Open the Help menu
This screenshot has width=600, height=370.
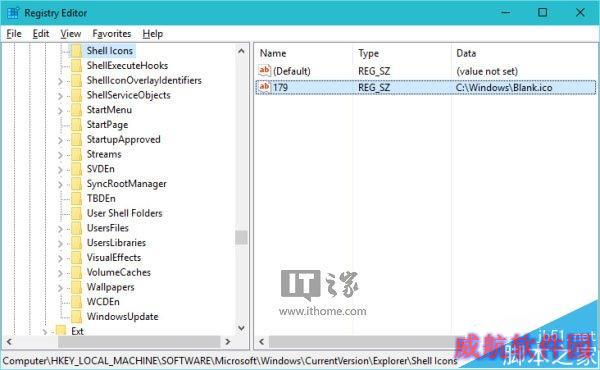click(153, 34)
